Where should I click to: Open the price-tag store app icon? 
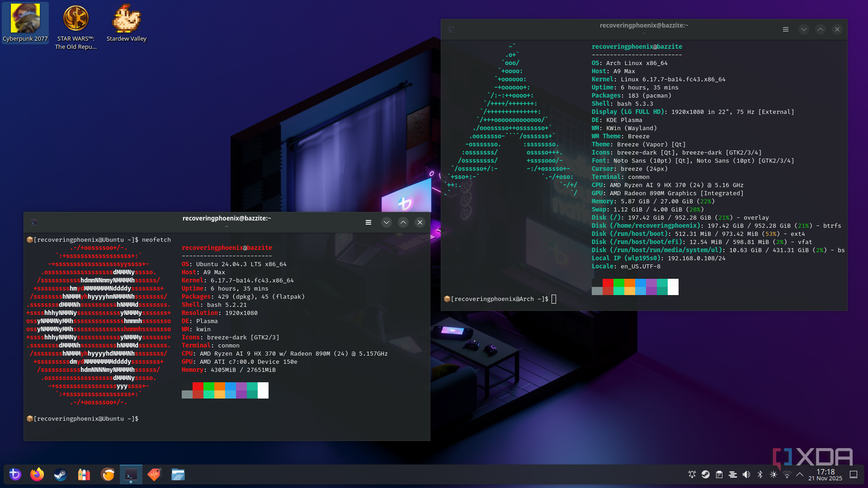(x=155, y=474)
